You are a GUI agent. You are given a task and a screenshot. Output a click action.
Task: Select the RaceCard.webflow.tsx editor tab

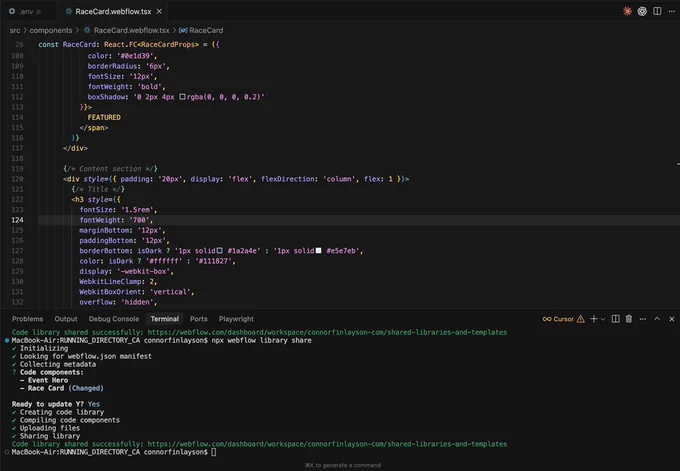[x=113, y=11]
